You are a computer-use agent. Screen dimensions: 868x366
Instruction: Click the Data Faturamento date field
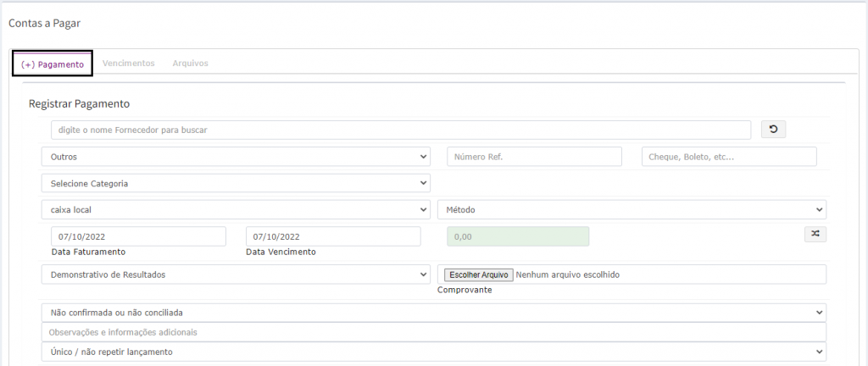coord(138,236)
